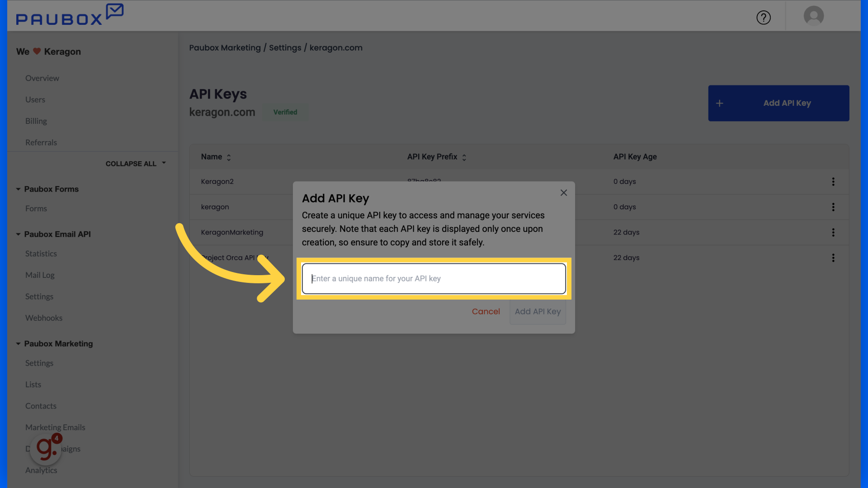Open Settings under Paubox Marketing

39,363
